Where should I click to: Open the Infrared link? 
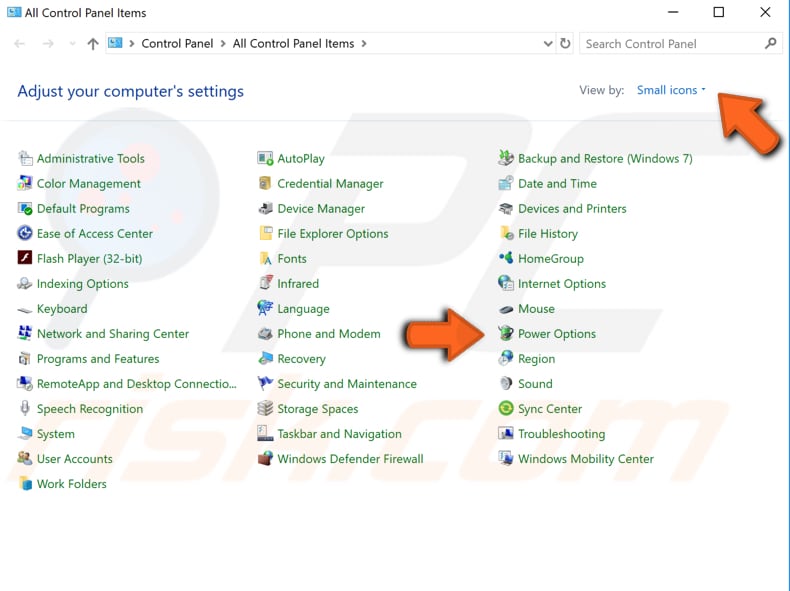point(298,284)
